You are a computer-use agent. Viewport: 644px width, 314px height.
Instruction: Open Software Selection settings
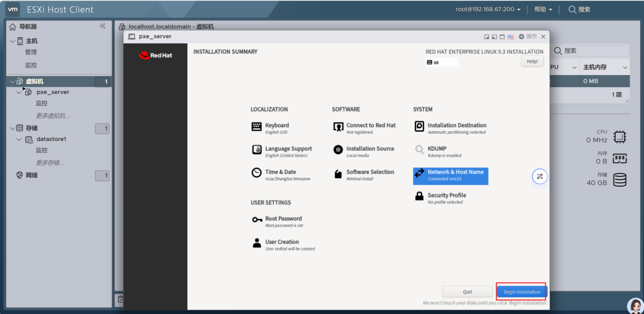[x=364, y=175]
